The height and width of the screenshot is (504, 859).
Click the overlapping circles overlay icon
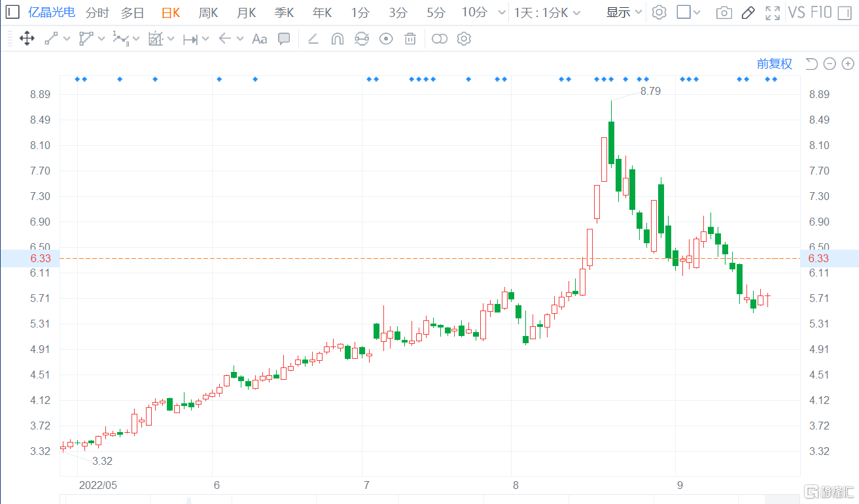[440, 39]
